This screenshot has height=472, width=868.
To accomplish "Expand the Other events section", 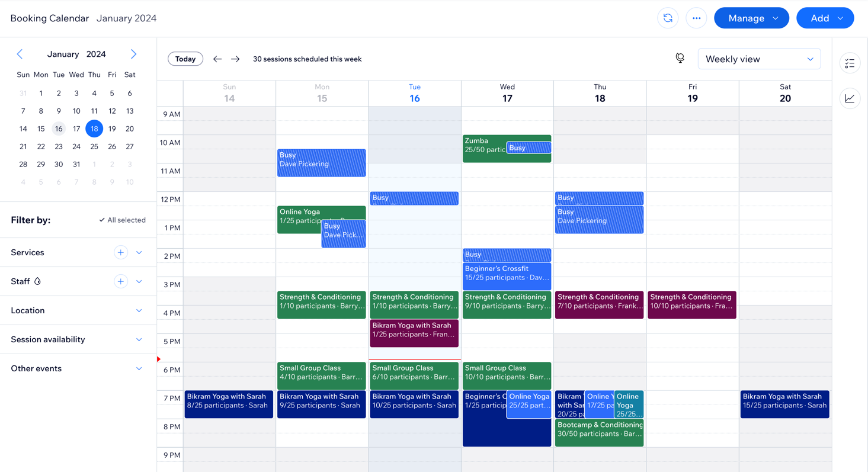I will coord(139,368).
